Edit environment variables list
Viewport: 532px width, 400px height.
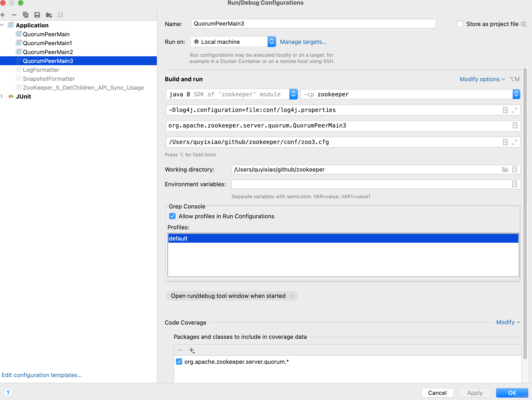click(514, 184)
